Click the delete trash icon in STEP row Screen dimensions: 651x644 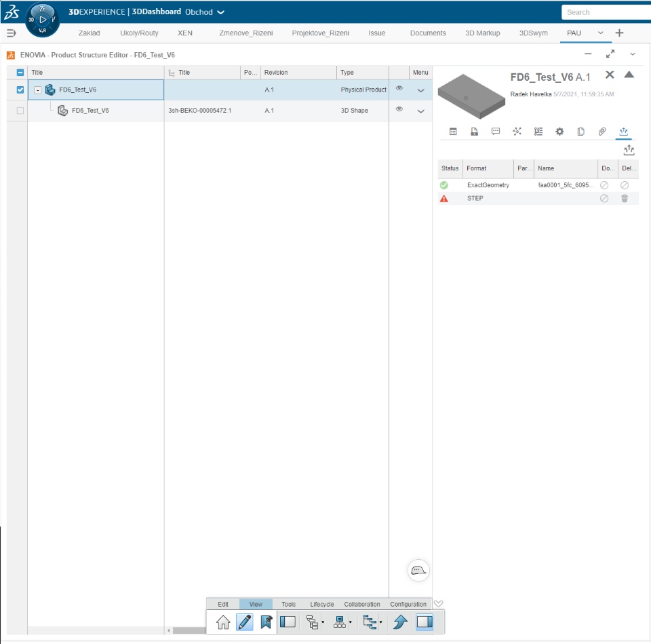point(625,199)
